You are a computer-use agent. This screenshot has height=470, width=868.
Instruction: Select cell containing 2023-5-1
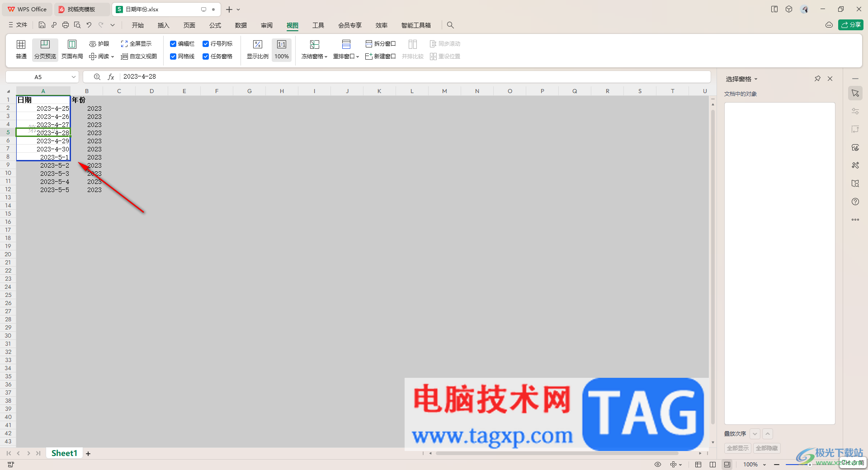pos(43,157)
